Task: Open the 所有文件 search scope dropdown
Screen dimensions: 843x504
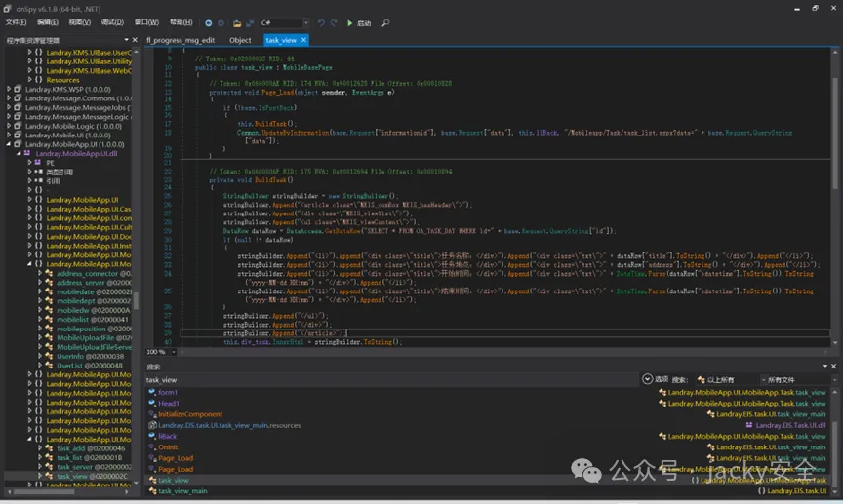Action: coord(801,380)
